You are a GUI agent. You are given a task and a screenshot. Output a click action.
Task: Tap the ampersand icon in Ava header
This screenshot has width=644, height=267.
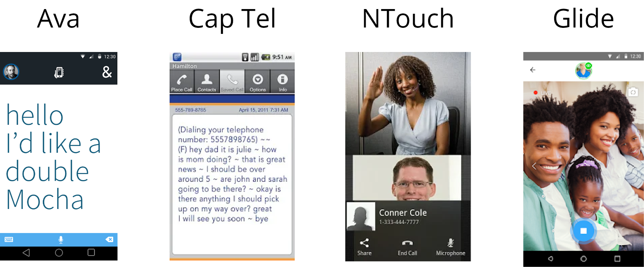coord(107,72)
